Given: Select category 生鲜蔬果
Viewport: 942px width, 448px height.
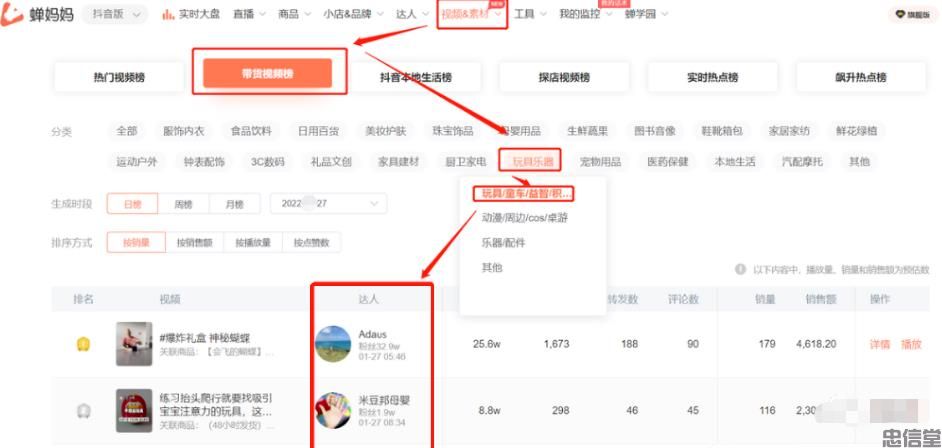Looking at the screenshot, I should click(588, 131).
